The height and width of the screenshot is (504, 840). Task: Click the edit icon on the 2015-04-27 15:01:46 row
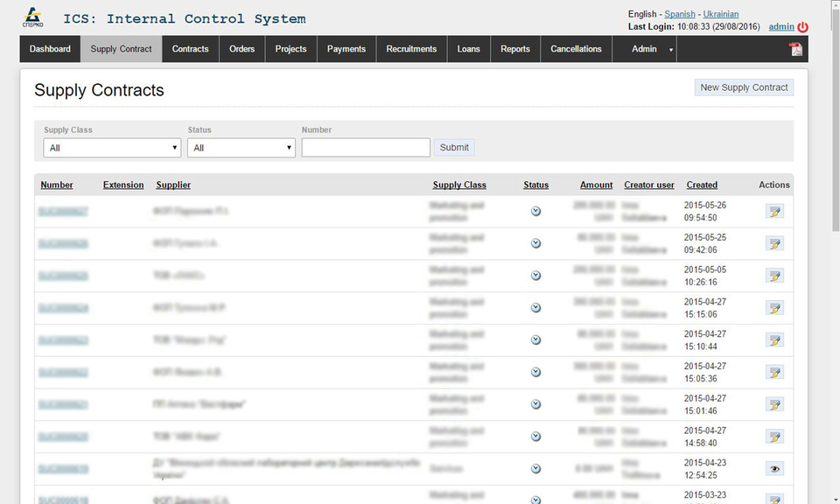point(774,404)
